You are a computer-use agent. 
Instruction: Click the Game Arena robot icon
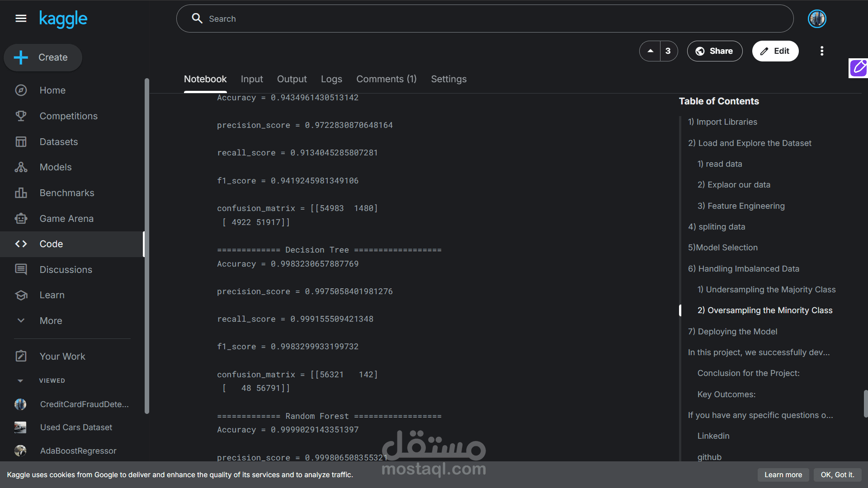click(x=21, y=219)
